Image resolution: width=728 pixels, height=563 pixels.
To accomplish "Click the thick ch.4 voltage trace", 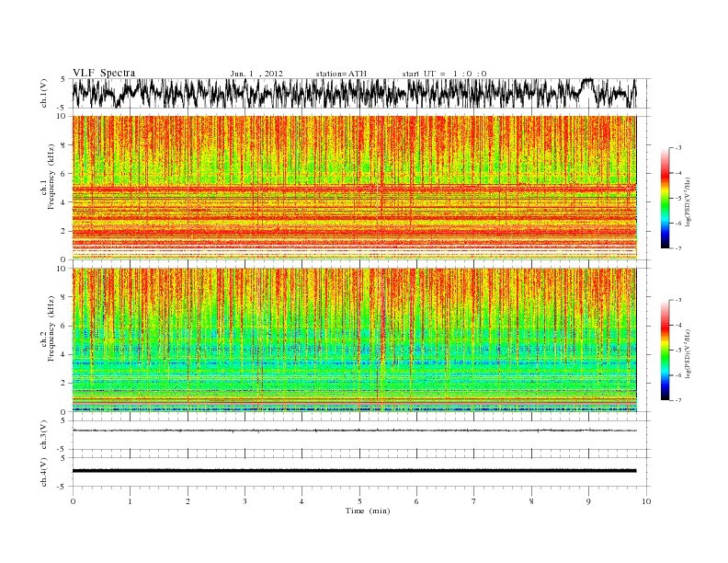I will click(354, 471).
